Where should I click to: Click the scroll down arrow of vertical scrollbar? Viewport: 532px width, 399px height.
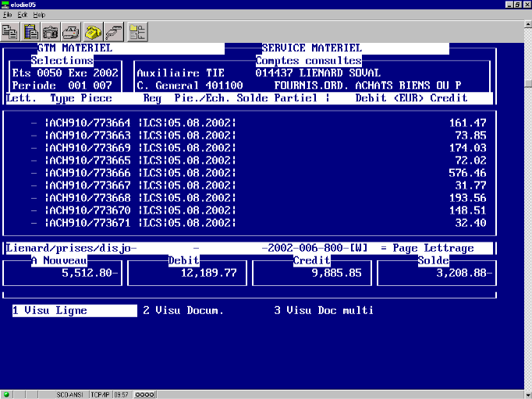(526, 383)
